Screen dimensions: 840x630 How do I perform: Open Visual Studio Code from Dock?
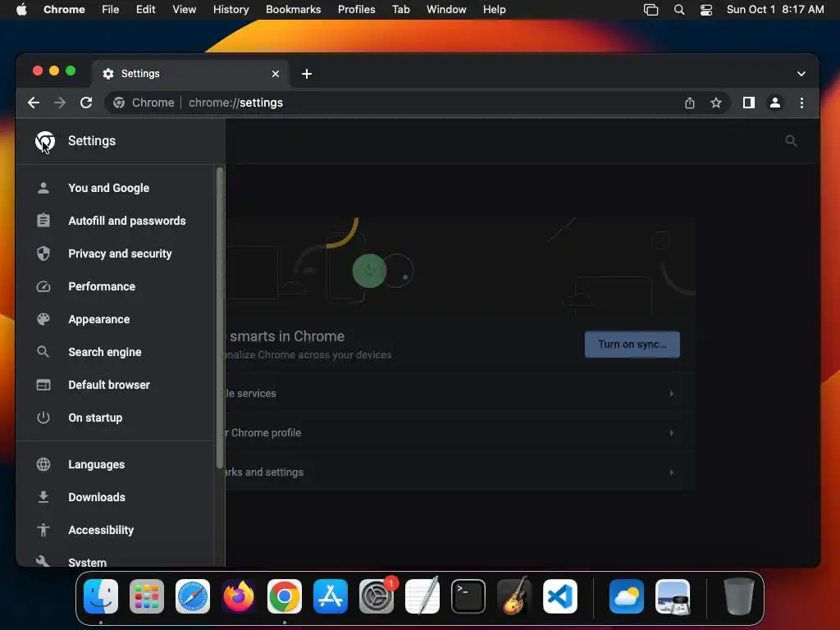click(559, 596)
